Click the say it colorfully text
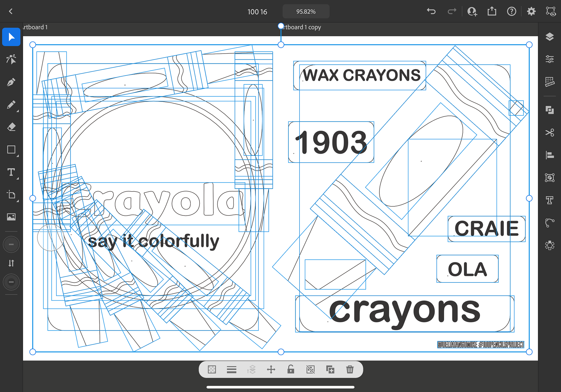This screenshot has width=561, height=392. coord(153,242)
